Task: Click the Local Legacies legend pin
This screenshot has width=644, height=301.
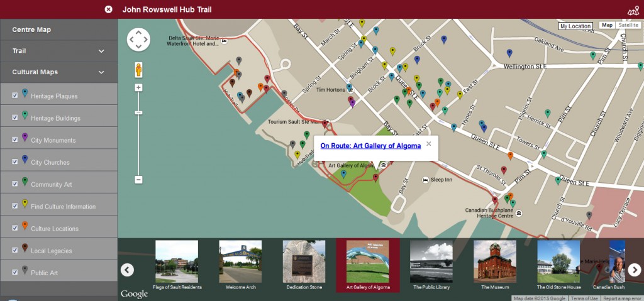Action: [x=25, y=248]
